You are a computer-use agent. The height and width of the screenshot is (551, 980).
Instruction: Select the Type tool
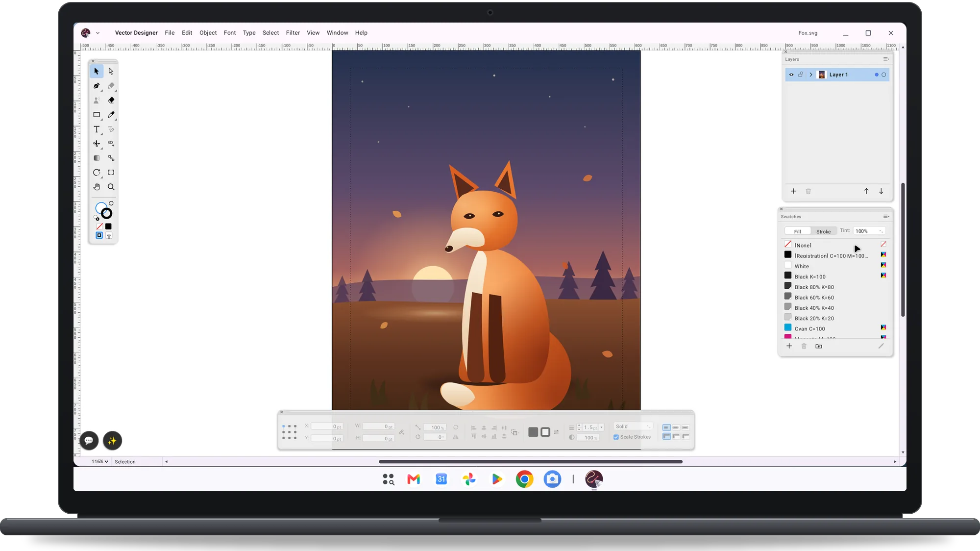tap(97, 129)
